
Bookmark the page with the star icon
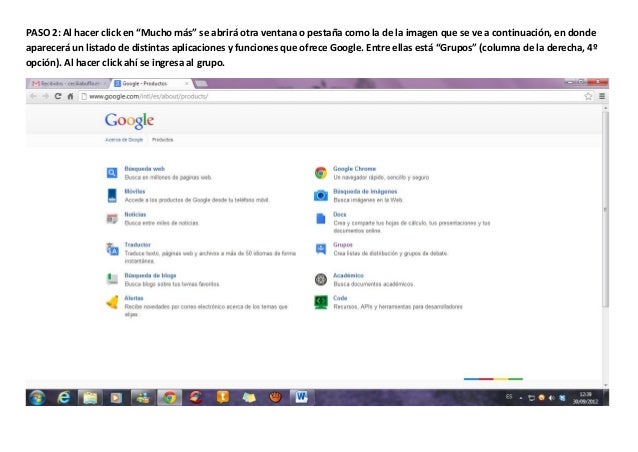click(x=588, y=96)
